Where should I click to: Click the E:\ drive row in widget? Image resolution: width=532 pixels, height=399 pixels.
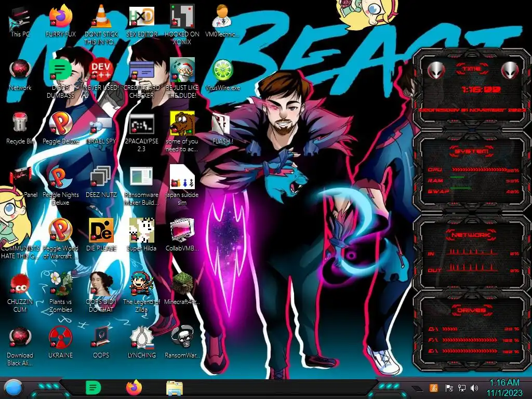click(474, 351)
